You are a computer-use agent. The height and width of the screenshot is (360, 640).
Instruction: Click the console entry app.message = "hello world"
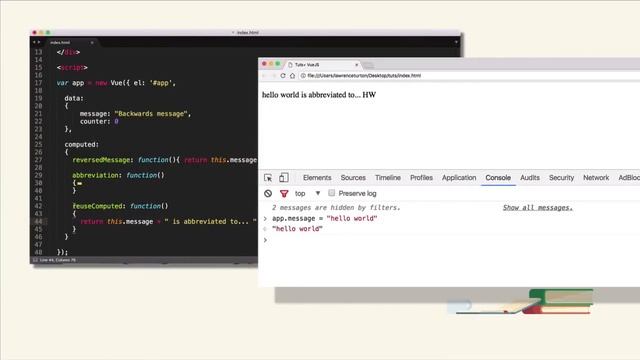tap(324, 218)
